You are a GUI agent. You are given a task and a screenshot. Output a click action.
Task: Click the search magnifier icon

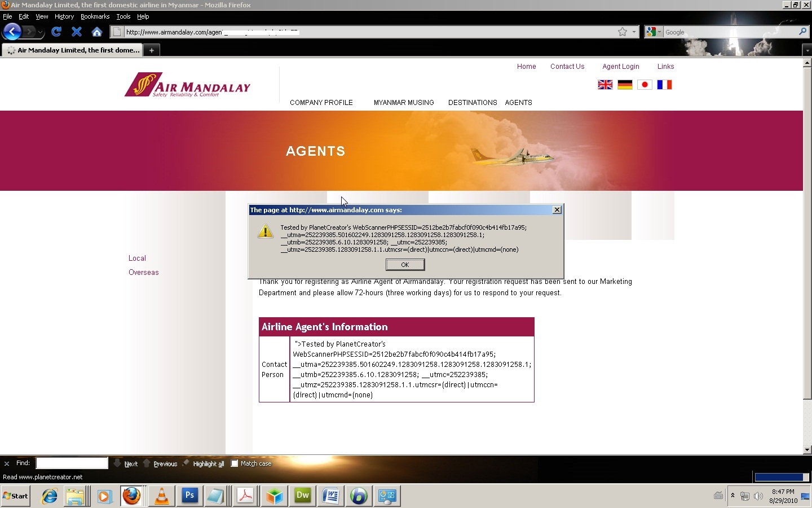click(802, 32)
